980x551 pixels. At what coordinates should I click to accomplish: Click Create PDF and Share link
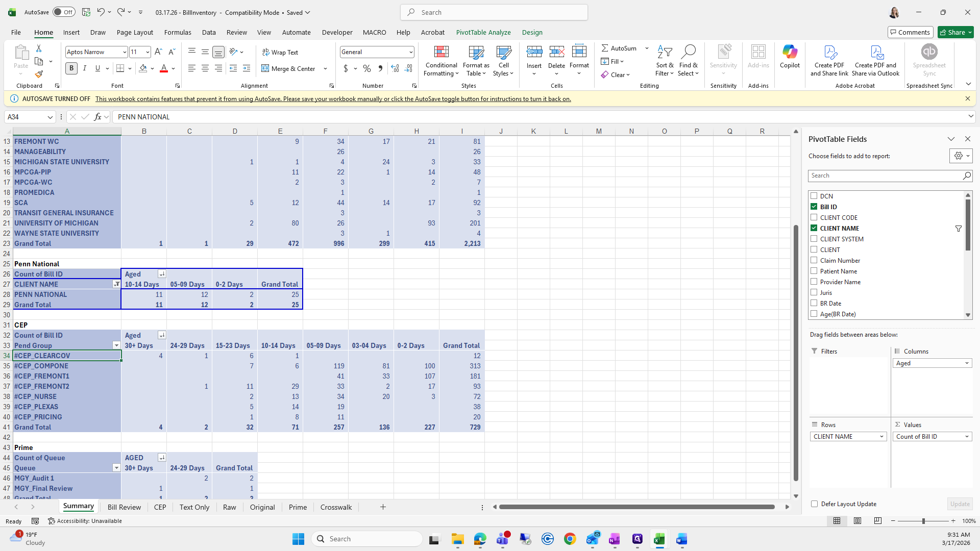pyautogui.click(x=829, y=52)
